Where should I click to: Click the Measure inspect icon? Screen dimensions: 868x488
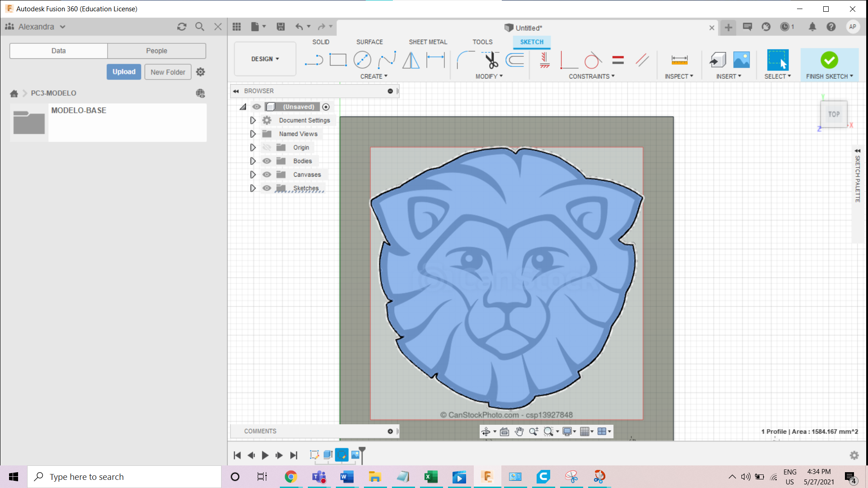tap(679, 60)
